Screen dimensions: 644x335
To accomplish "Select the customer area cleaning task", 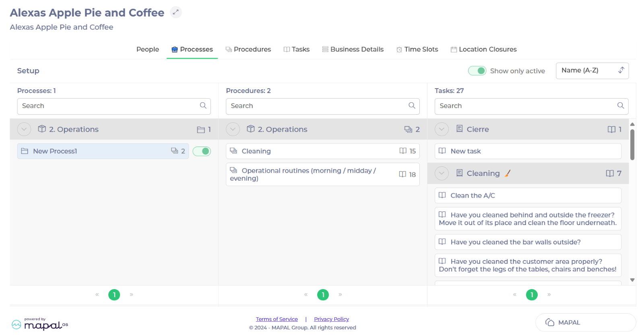I will pos(528,265).
